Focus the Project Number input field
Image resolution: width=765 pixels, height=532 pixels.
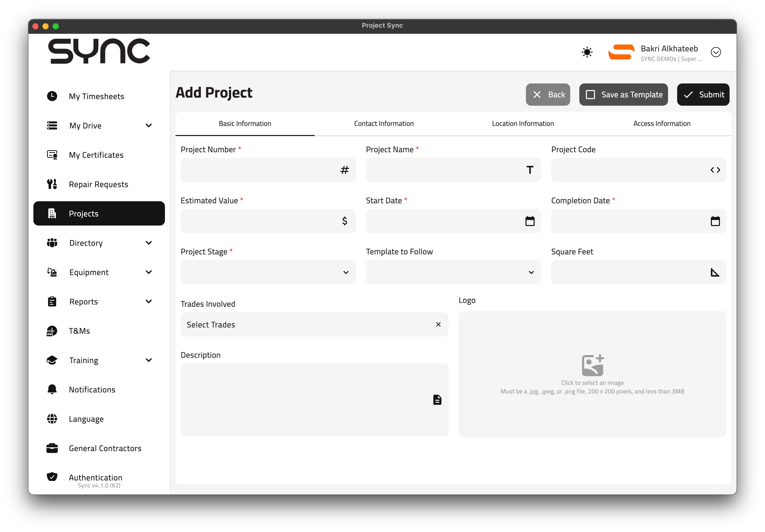(x=268, y=170)
